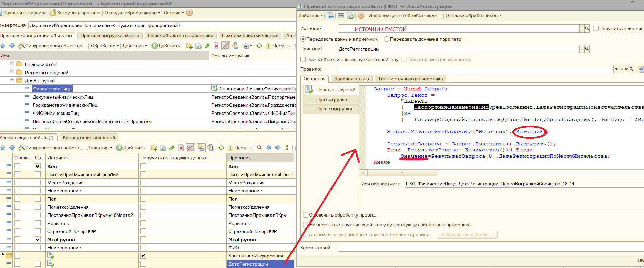Switch to Правила выгрузки данных tab

click(x=110, y=35)
